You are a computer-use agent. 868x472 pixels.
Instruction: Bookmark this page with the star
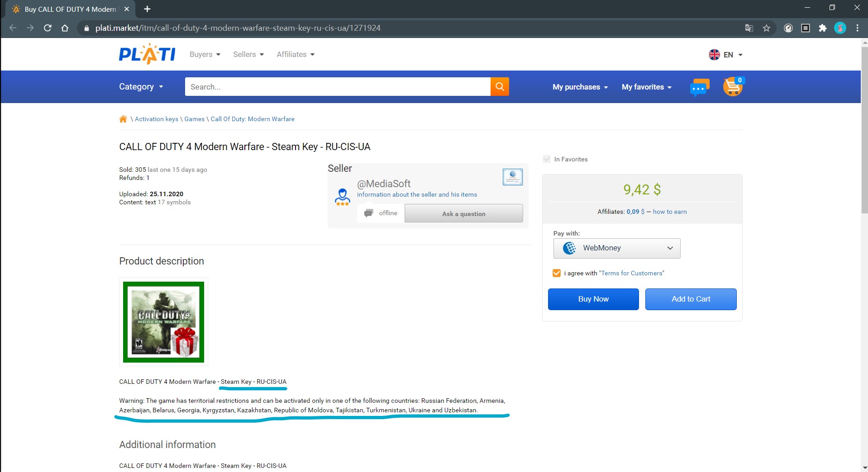pyautogui.click(x=766, y=28)
